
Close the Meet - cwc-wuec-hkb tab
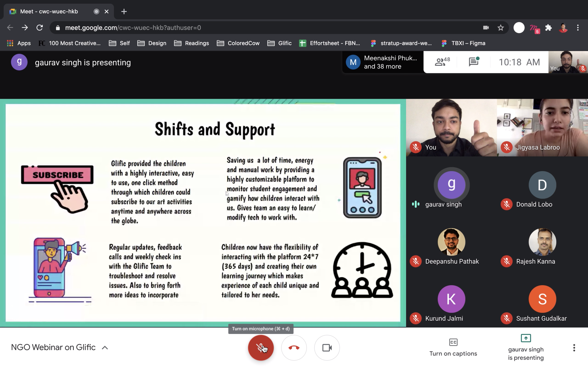[x=106, y=11]
